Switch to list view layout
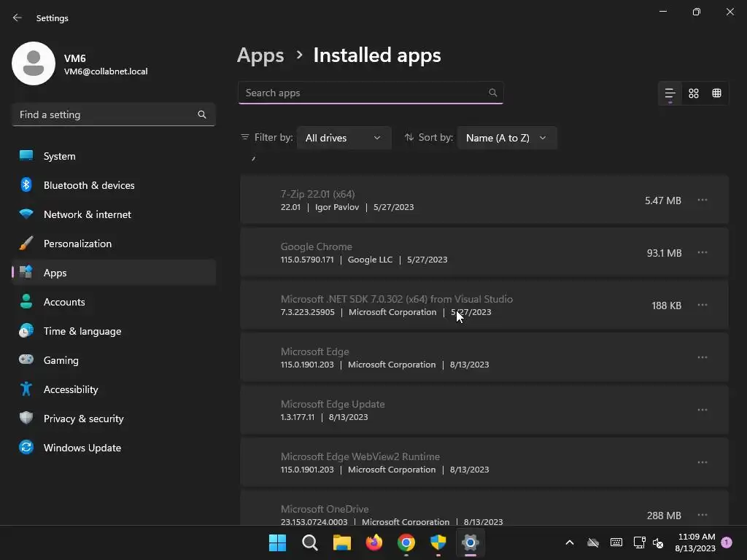The width and height of the screenshot is (747, 560). pos(670,93)
